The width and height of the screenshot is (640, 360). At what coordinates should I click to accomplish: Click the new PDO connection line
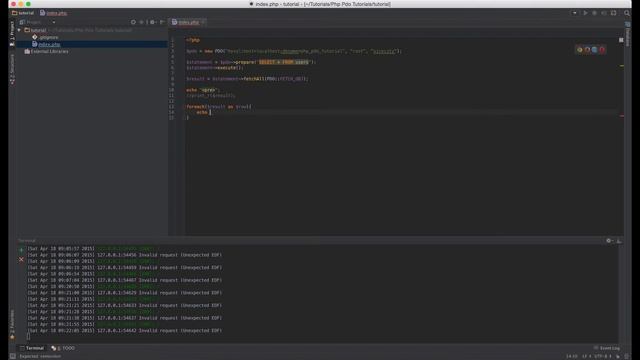pos(294,51)
